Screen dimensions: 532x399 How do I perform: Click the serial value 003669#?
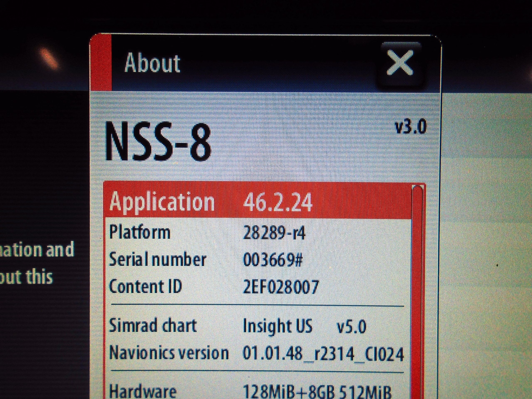point(272,260)
